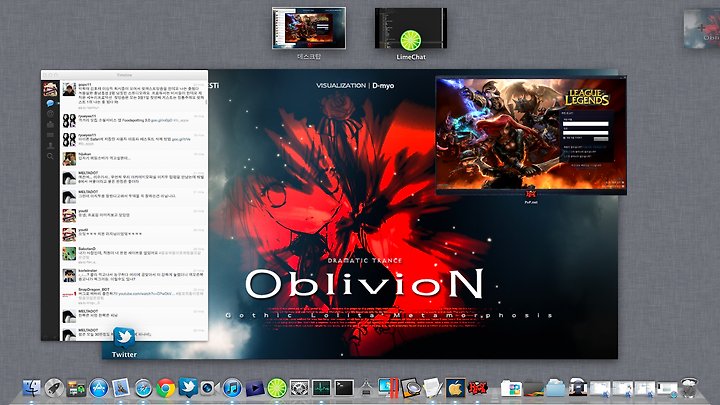Click login button in League of Legends window
This screenshot has height=405, width=720.
(601, 139)
